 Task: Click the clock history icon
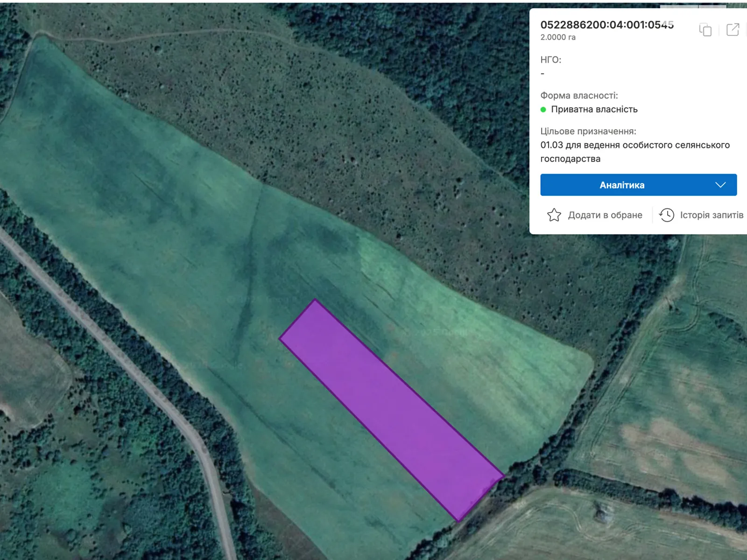[x=666, y=215]
